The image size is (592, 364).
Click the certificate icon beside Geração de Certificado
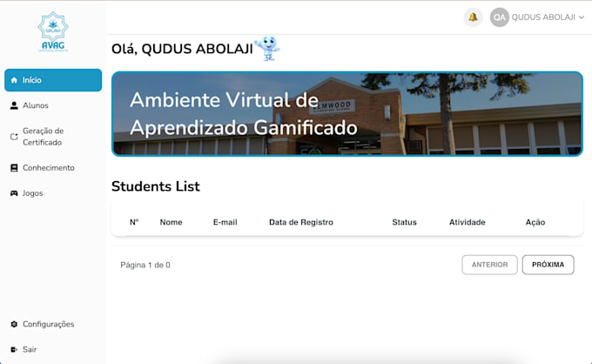(14, 137)
